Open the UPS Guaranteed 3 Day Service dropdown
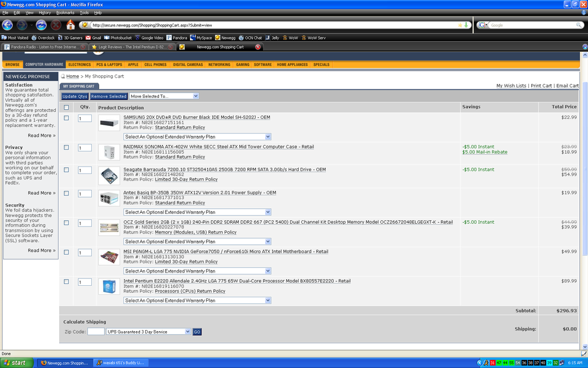 [x=149, y=332]
